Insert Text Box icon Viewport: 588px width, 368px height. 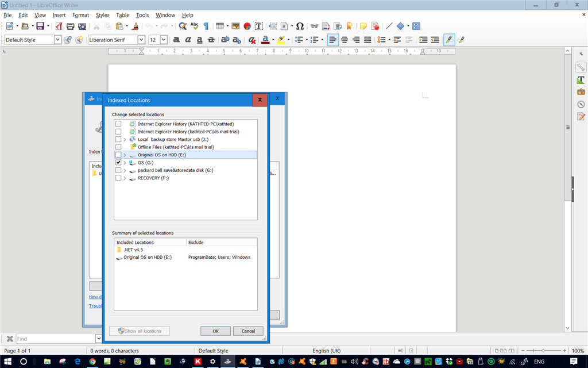[x=259, y=26]
